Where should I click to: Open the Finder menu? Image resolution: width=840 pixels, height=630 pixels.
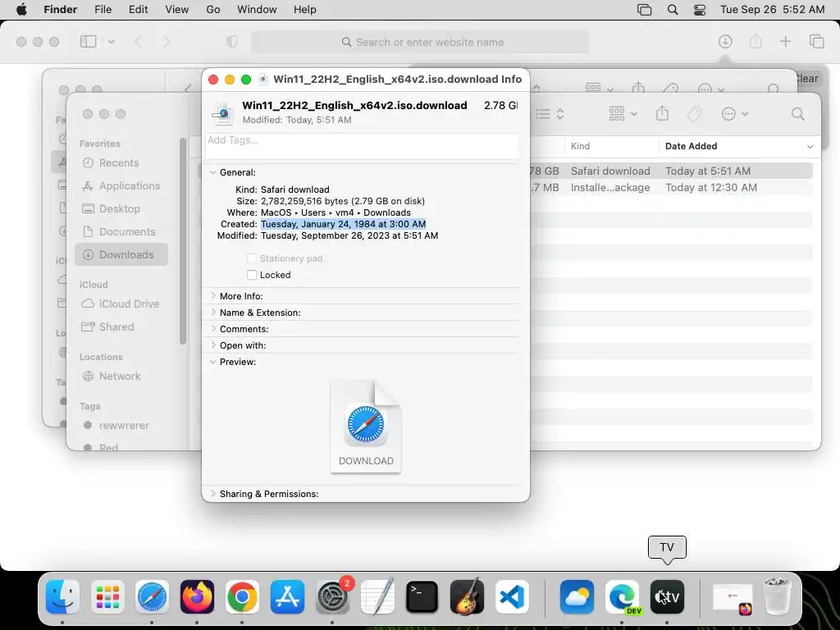60,10
